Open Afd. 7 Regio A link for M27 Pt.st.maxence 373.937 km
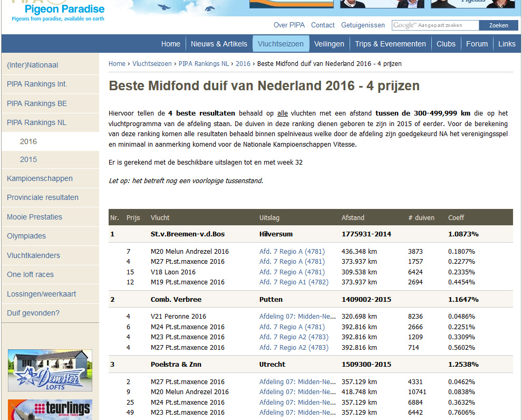Viewport: 522px width, 420px height. (x=292, y=262)
